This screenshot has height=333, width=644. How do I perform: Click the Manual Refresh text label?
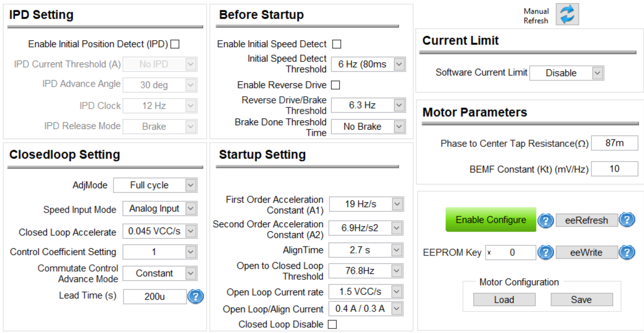point(536,16)
